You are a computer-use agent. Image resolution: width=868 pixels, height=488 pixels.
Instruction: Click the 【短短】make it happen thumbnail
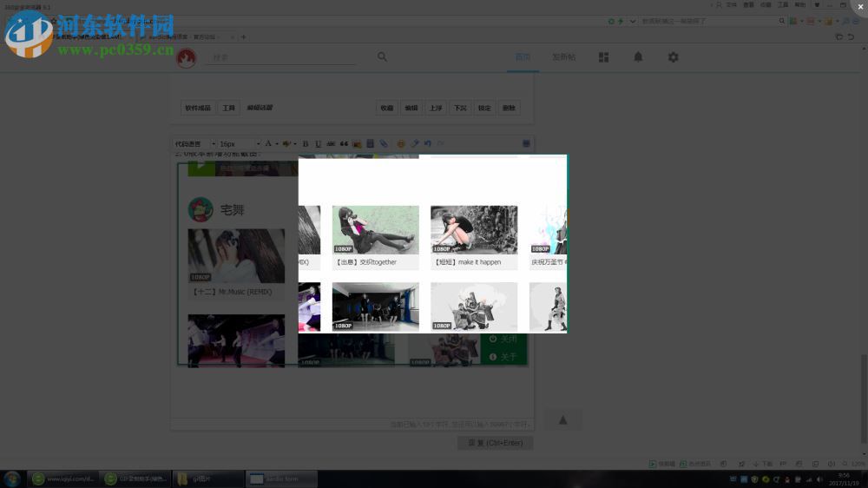pos(474,230)
